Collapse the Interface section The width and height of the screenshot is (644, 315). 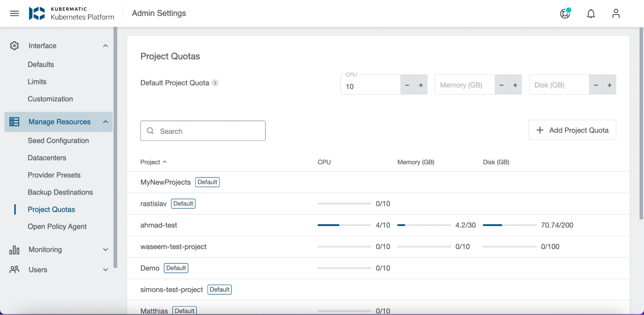click(x=105, y=45)
